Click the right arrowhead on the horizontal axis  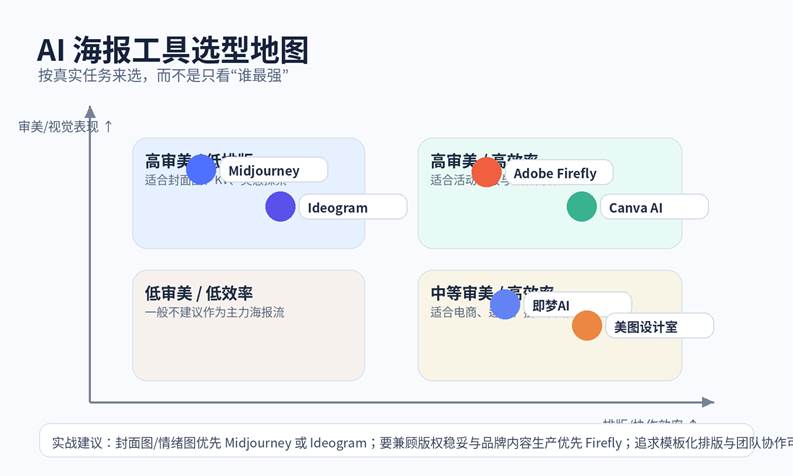tap(708, 402)
